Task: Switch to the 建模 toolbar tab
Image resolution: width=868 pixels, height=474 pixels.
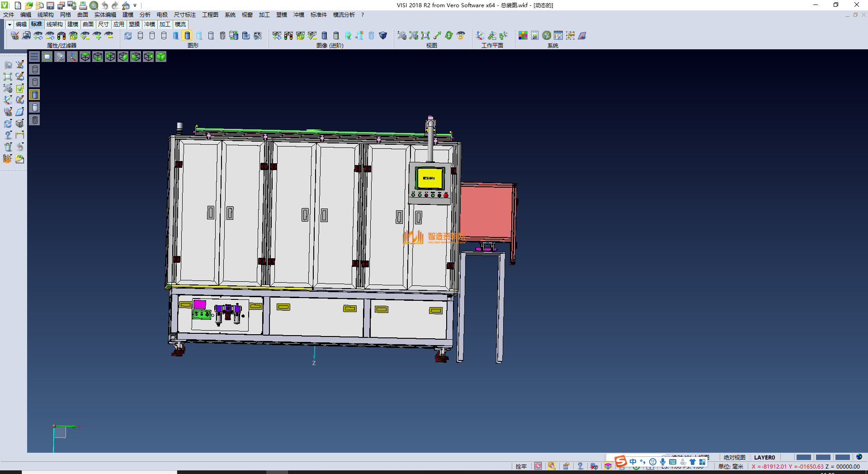Action: click(x=73, y=24)
